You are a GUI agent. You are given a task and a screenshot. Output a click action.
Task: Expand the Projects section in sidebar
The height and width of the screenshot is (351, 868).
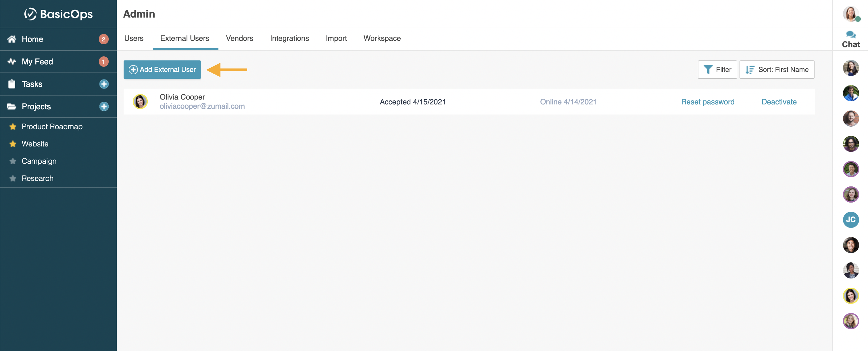36,106
